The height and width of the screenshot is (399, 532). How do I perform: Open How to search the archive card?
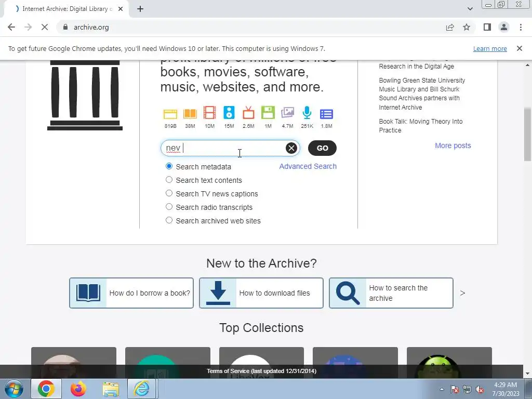[x=391, y=293]
